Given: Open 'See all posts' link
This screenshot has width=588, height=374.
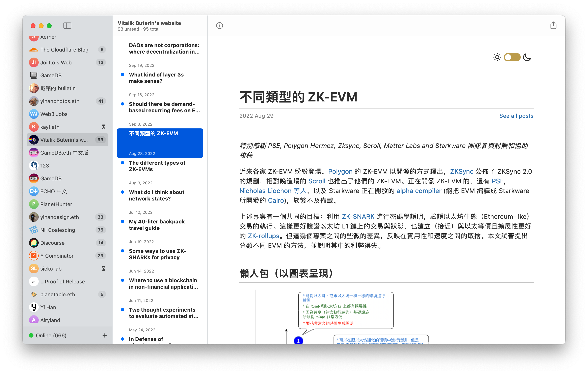Looking at the screenshot, I should (x=516, y=116).
